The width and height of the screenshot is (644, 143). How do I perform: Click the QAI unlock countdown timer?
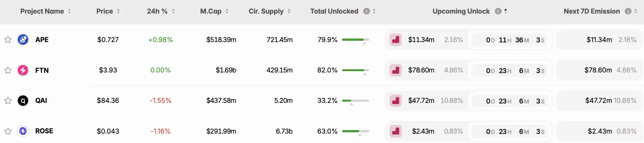click(x=510, y=101)
